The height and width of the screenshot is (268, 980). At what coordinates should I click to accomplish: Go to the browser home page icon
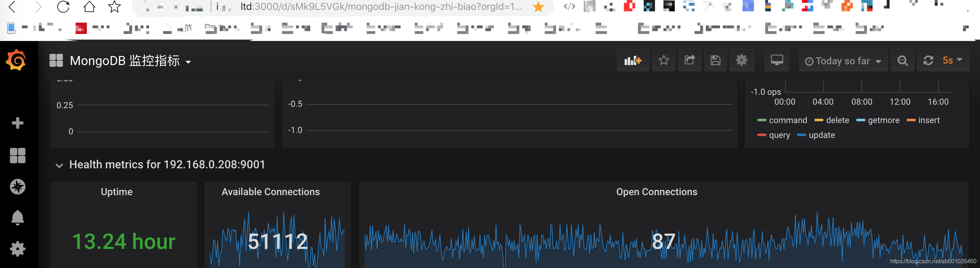pos(89,6)
